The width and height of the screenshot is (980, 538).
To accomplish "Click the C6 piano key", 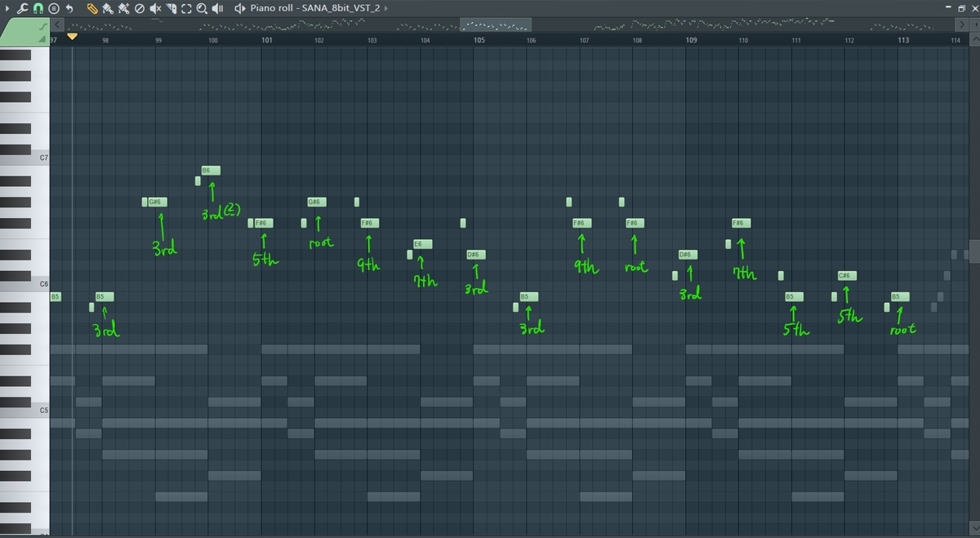I will pos(24,283).
